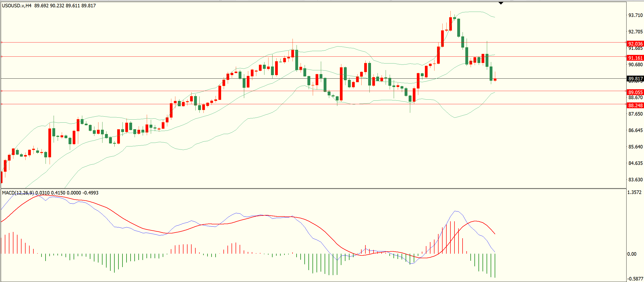Image resolution: width=644 pixels, height=282 pixels.
Task: Click the 1.3572 MACD scale value
Action: click(634, 192)
